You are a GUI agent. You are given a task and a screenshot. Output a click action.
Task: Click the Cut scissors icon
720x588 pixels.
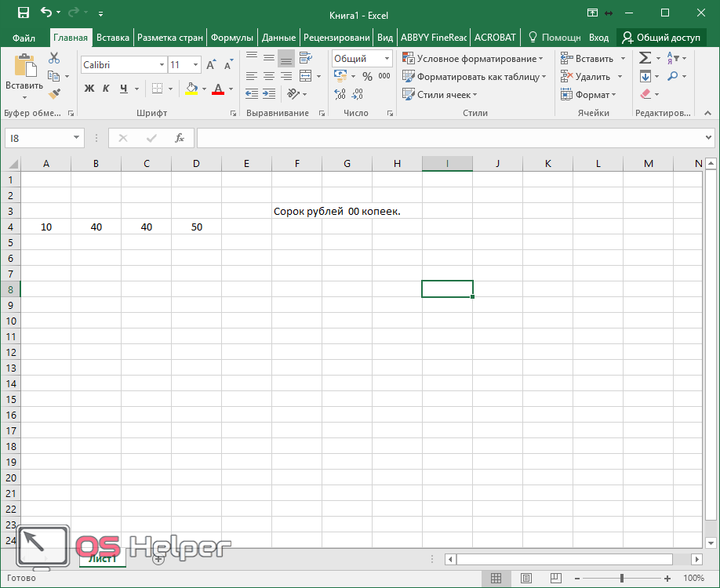click(x=54, y=59)
